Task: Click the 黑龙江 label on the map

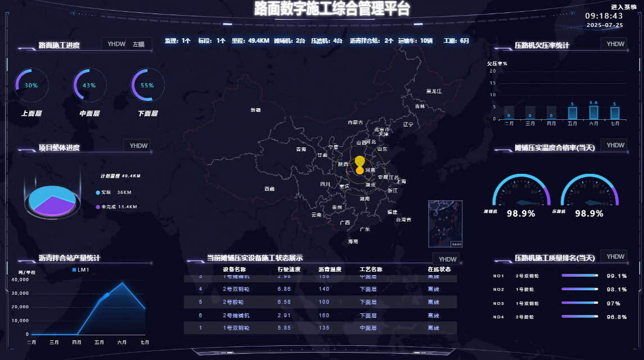Action: pyautogui.click(x=434, y=91)
